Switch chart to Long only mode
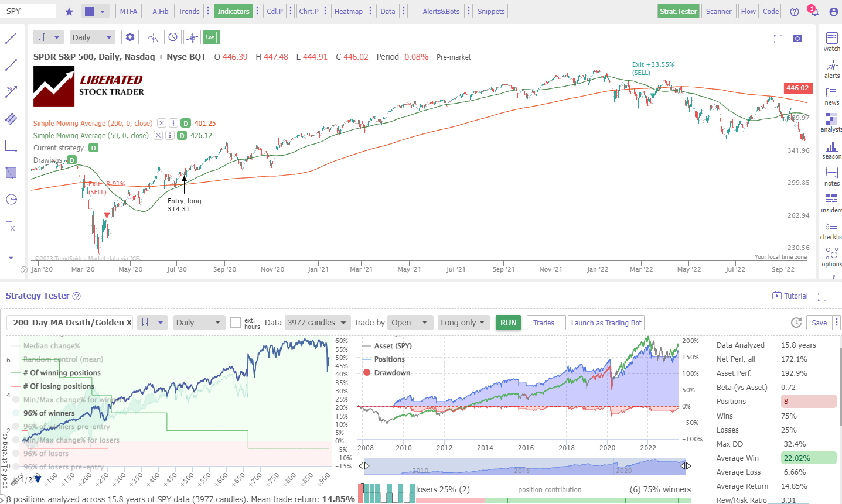The image size is (842, 504). click(x=462, y=322)
